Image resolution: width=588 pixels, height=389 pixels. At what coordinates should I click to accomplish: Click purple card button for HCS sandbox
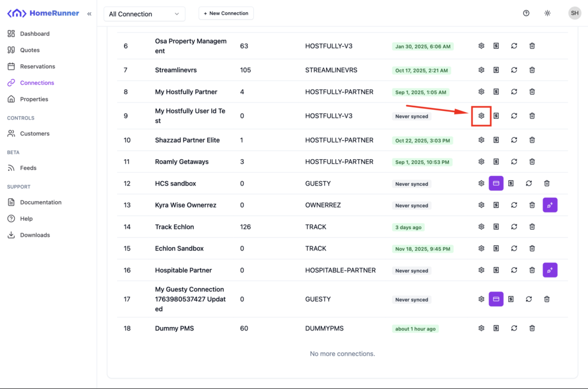tap(496, 184)
